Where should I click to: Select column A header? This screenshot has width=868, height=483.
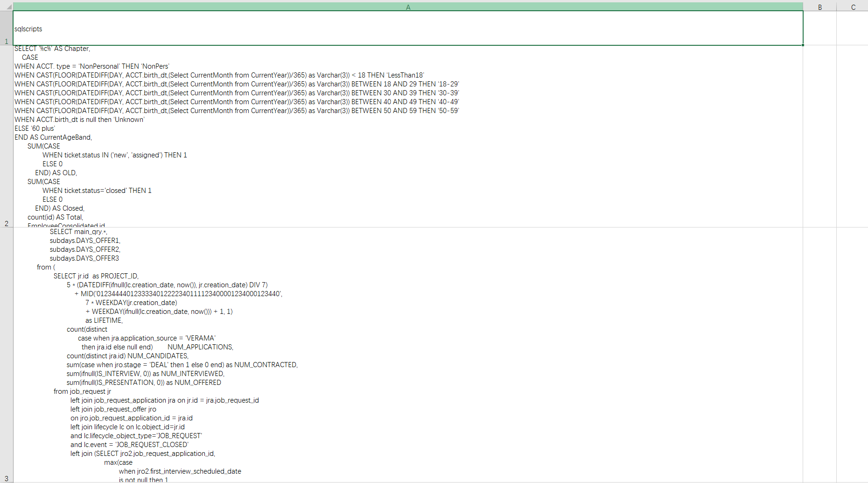click(408, 7)
